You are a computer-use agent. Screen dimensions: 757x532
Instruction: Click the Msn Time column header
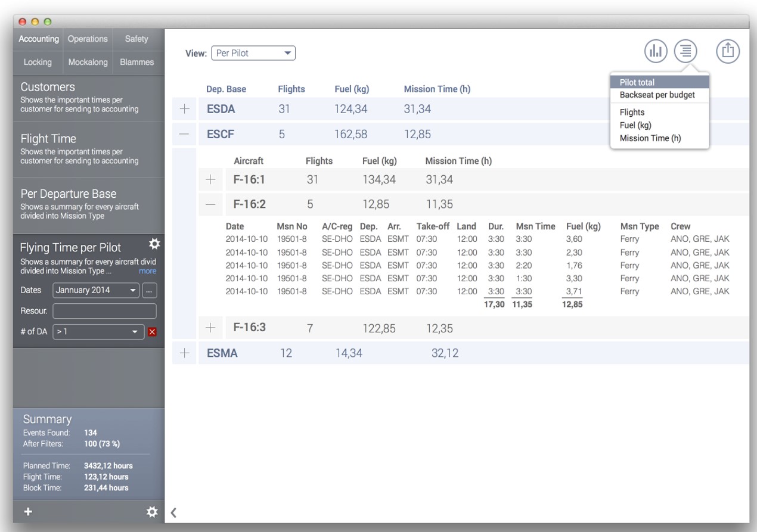535,226
